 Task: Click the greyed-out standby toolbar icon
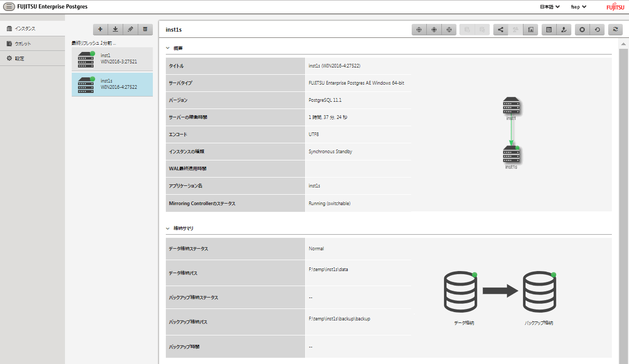[516, 30]
